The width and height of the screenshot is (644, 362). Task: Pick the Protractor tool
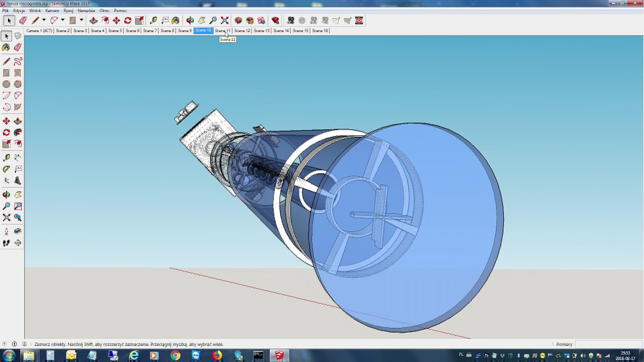pyautogui.click(x=7, y=169)
